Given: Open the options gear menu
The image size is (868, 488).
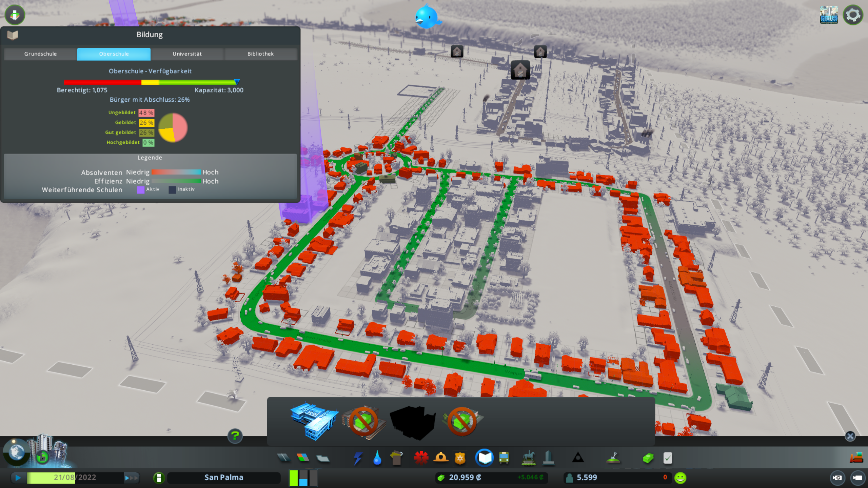Looking at the screenshot, I should click(x=853, y=15).
